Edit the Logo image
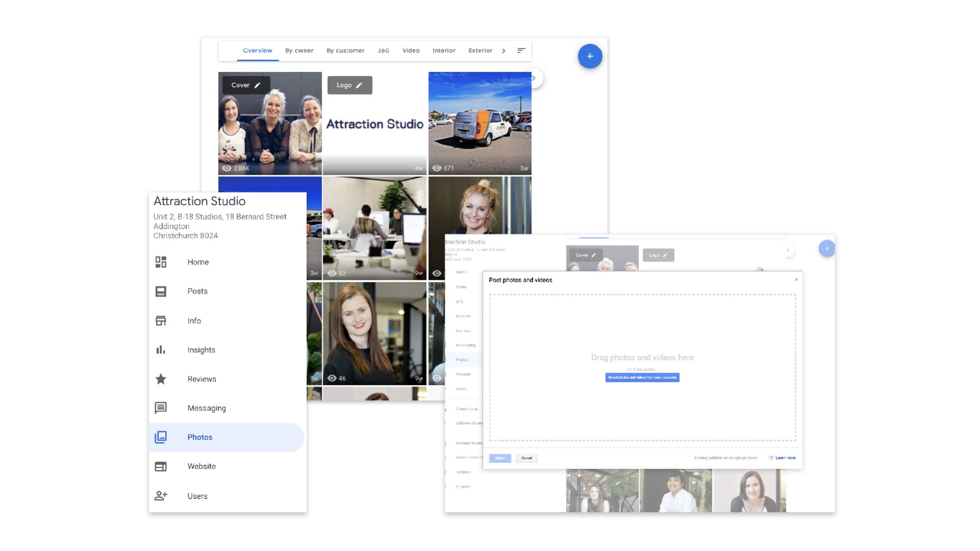The height and width of the screenshot is (551, 980). click(350, 85)
